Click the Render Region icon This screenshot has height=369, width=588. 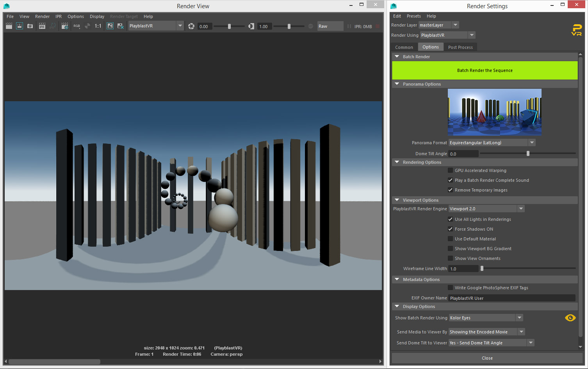pyautogui.click(x=20, y=26)
